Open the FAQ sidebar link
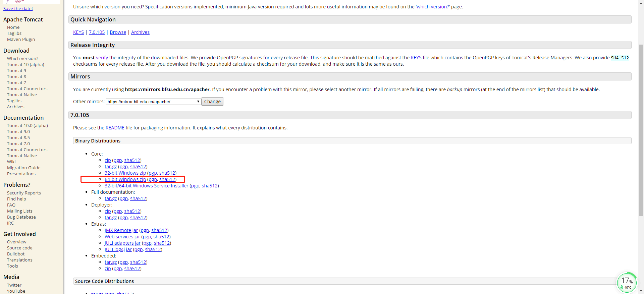 11,205
